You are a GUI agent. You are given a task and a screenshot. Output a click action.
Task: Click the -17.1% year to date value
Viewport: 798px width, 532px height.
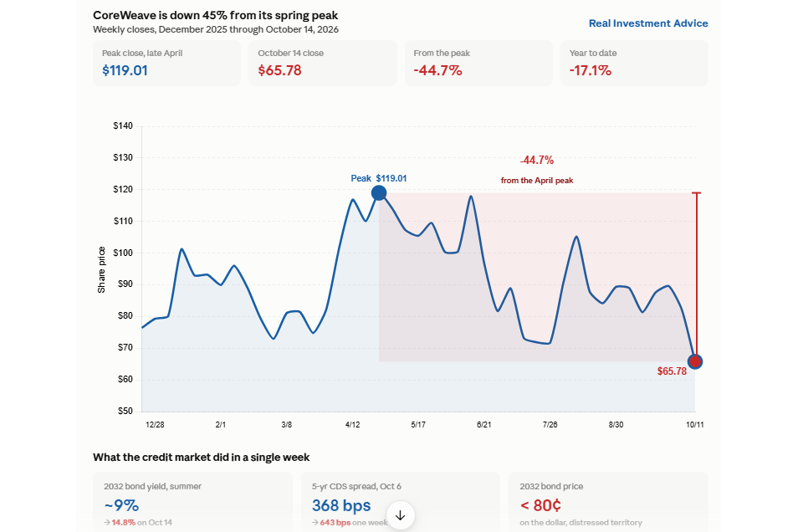[591, 70]
